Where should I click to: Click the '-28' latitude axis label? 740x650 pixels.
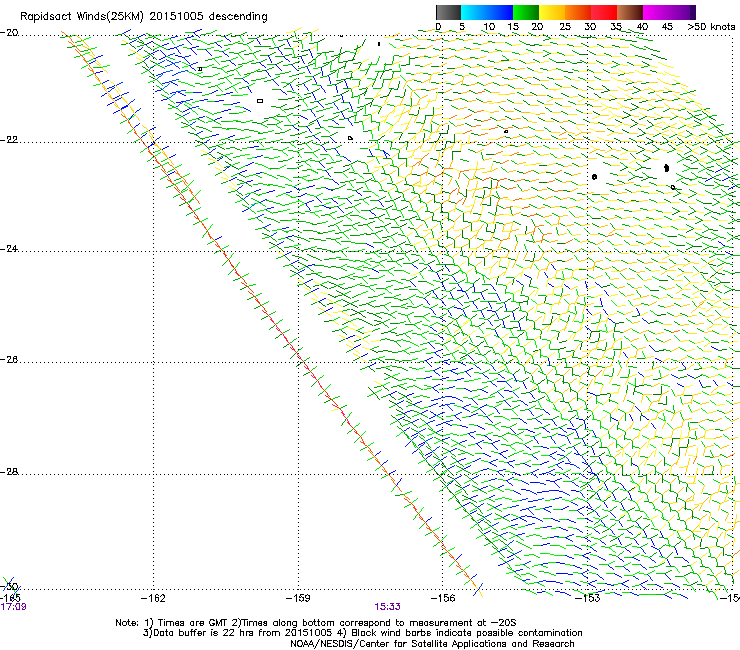click(x=9, y=472)
